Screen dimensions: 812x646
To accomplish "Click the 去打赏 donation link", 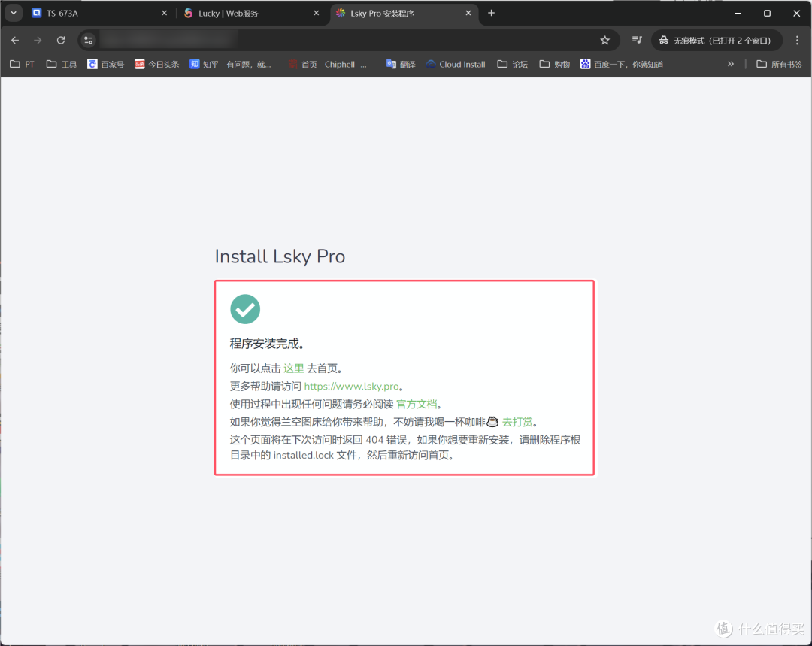I will [x=517, y=422].
